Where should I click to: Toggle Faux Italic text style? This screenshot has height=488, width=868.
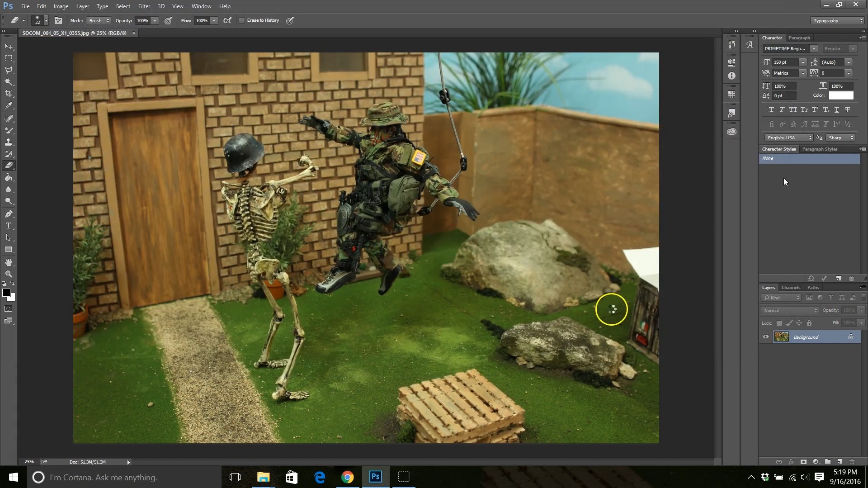pos(782,109)
